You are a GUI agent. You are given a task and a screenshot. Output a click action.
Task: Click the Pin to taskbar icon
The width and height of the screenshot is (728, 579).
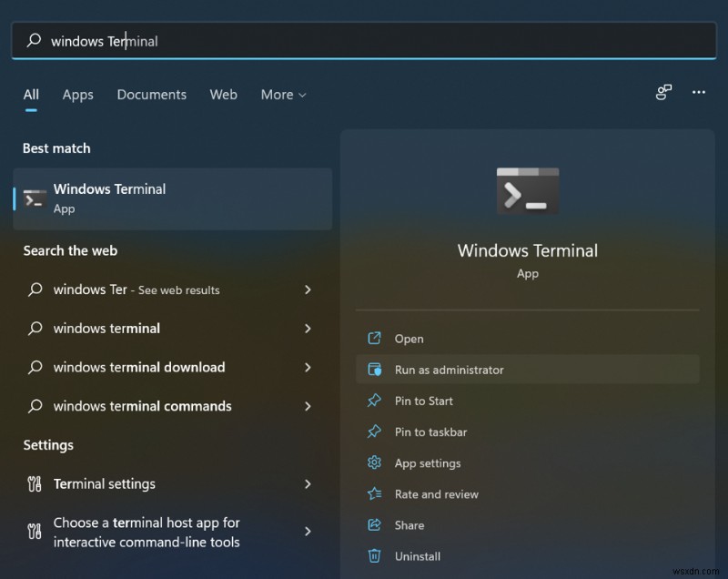coord(373,432)
